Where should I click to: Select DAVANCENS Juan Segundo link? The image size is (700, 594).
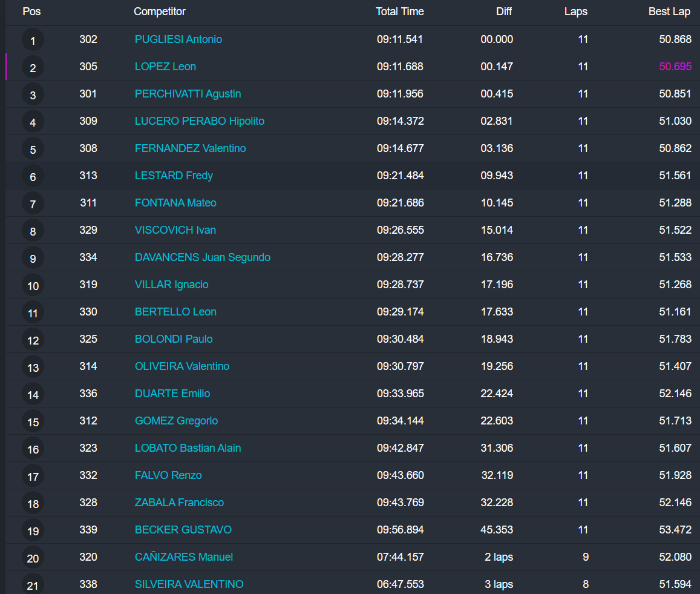203,257
